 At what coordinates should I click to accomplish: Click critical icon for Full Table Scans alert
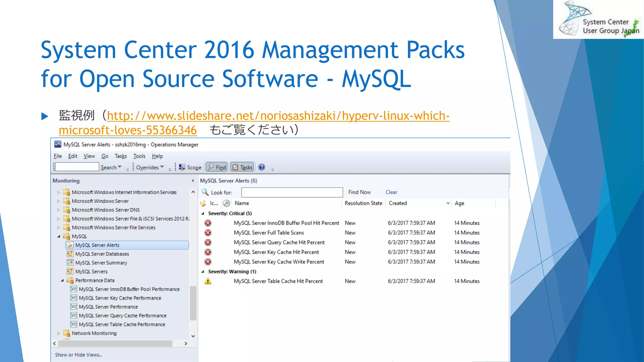pos(208,233)
